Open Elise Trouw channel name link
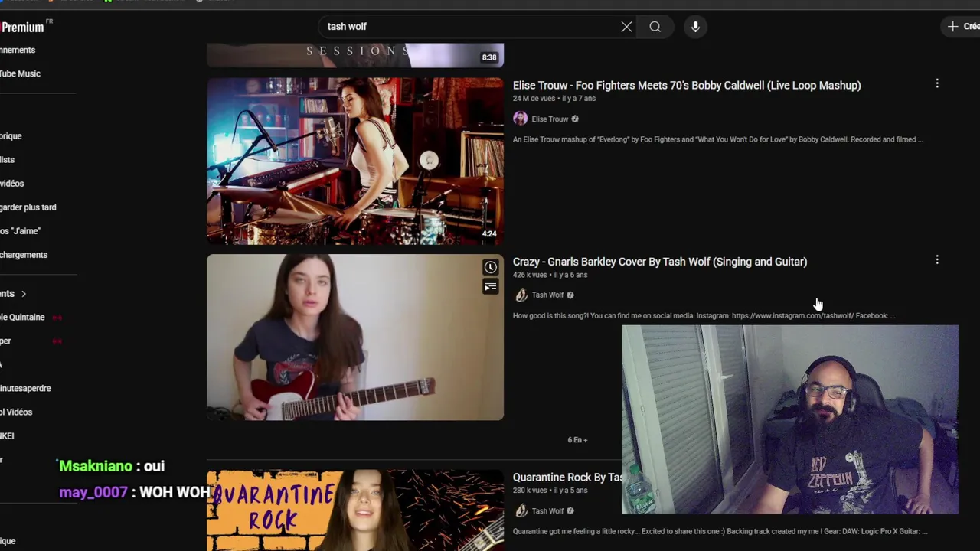Viewport: 980px width, 551px height. click(550, 119)
